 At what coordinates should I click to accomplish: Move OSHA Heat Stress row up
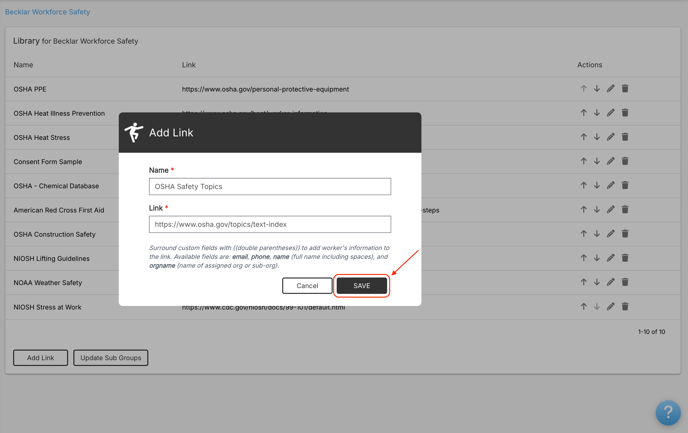[x=584, y=137]
